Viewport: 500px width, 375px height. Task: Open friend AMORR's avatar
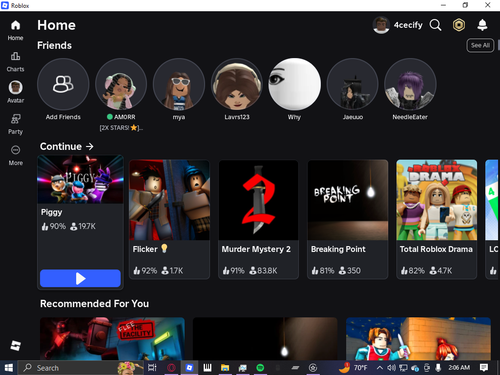click(x=121, y=84)
